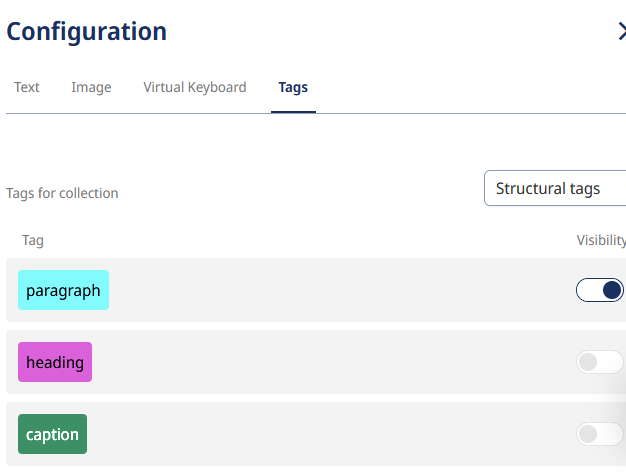Select the caption tag row
Viewport: 626px width, 474px height.
coord(330,434)
